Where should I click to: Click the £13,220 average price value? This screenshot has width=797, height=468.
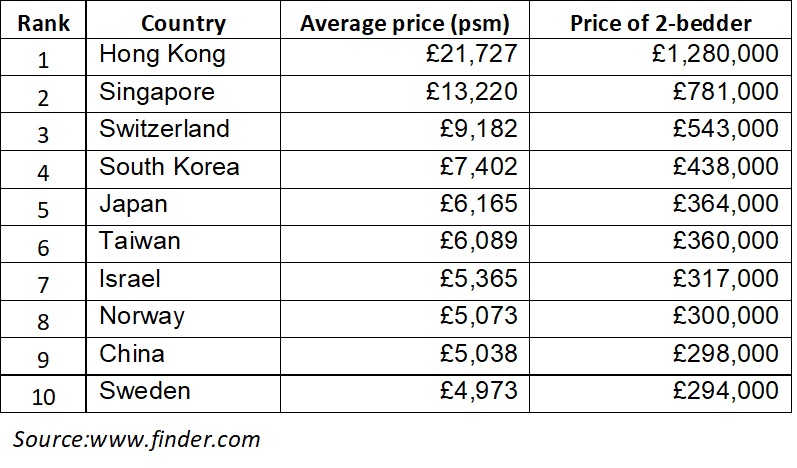(x=471, y=91)
